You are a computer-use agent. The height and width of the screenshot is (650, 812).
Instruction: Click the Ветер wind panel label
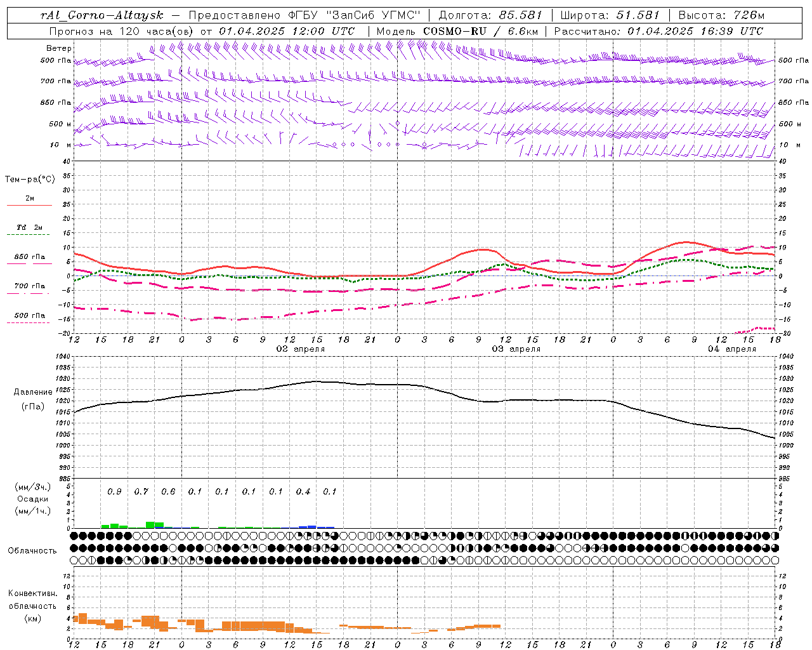click(59, 48)
